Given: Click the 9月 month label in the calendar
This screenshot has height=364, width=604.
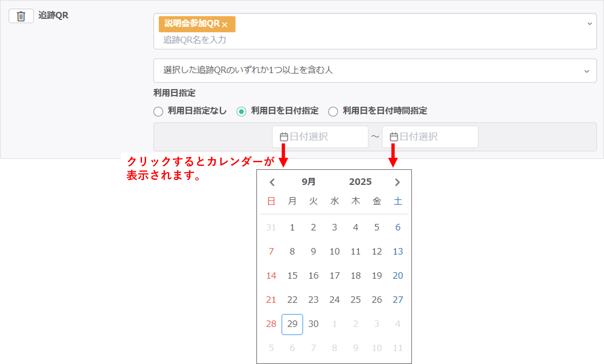Looking at the screenshot, I should [308, 182].
